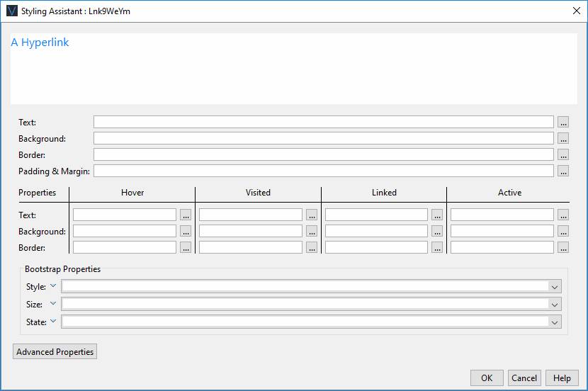Click the Advanced Properties button
The height and width of the screenshot is (391, 588).
tap(55, 352)
